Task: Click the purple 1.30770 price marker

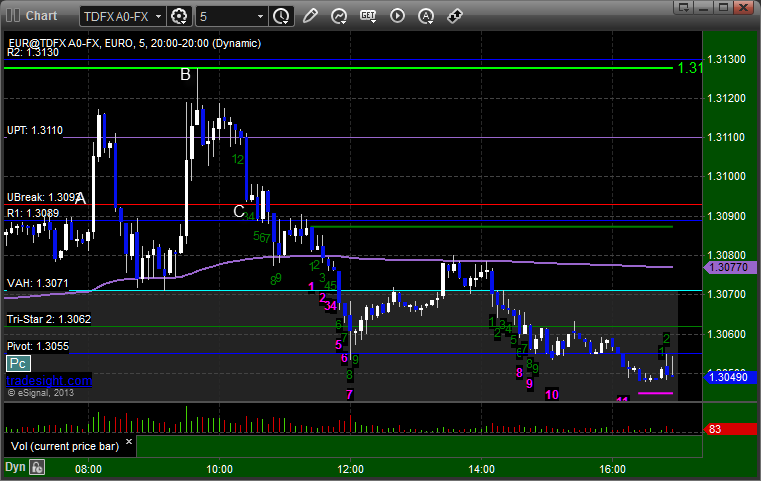Action: point(730,267)
